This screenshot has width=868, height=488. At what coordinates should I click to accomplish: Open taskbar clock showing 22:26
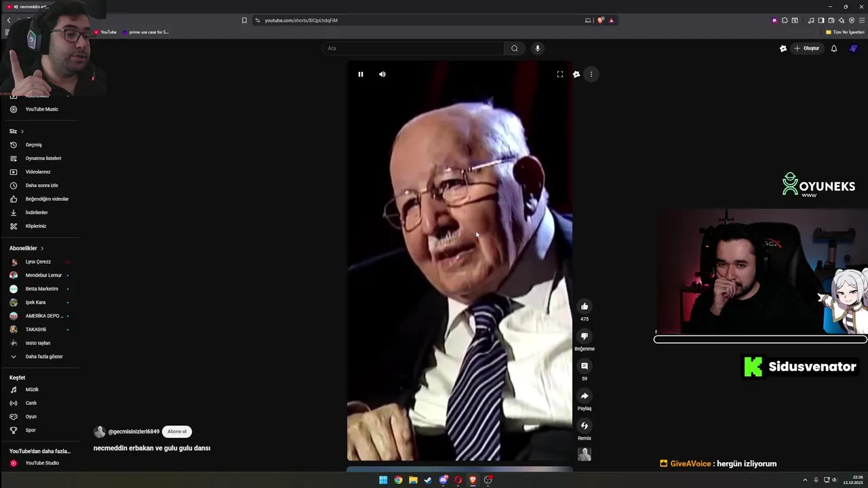click(x=853, y=480)
